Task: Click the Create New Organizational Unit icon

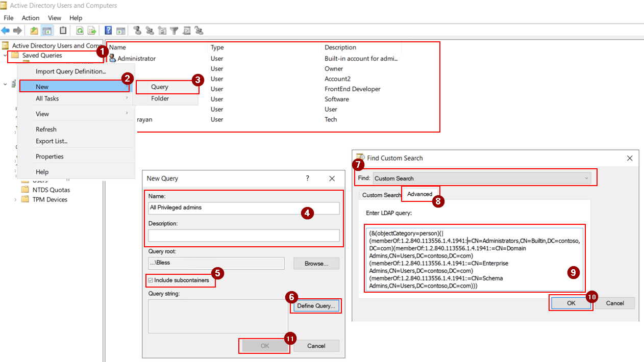Action: [162, 31]
